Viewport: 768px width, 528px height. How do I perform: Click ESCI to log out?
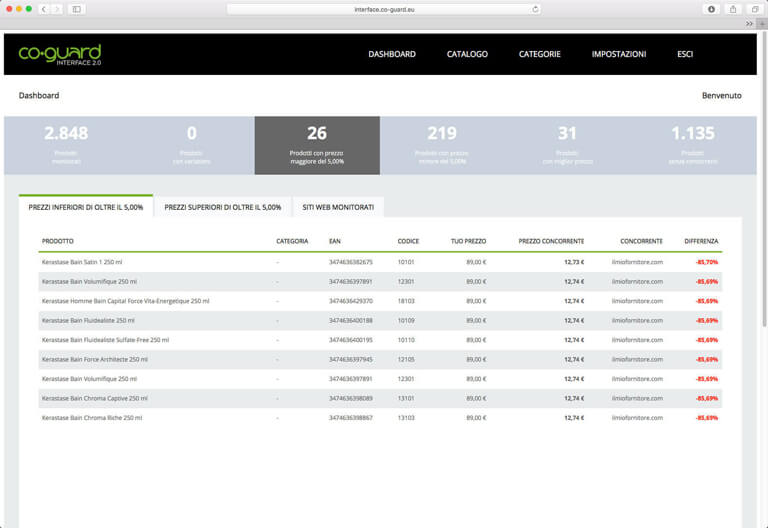[x=685, y=54]
